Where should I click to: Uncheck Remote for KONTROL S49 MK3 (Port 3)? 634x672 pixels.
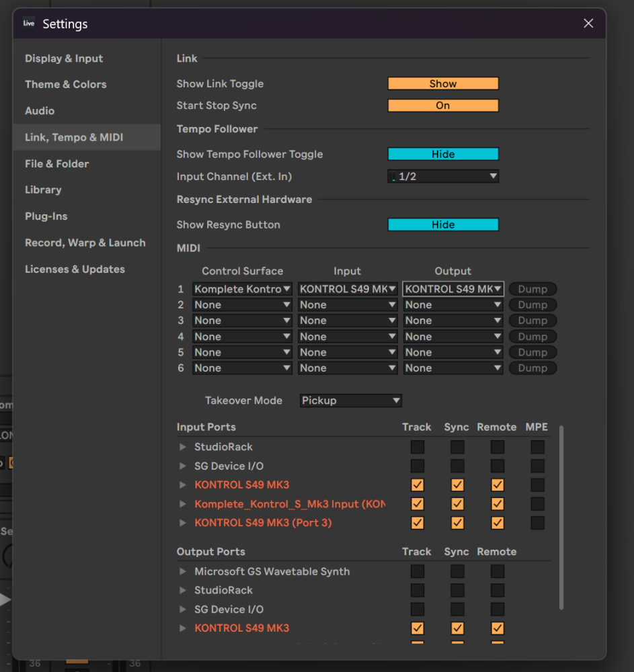498,523
